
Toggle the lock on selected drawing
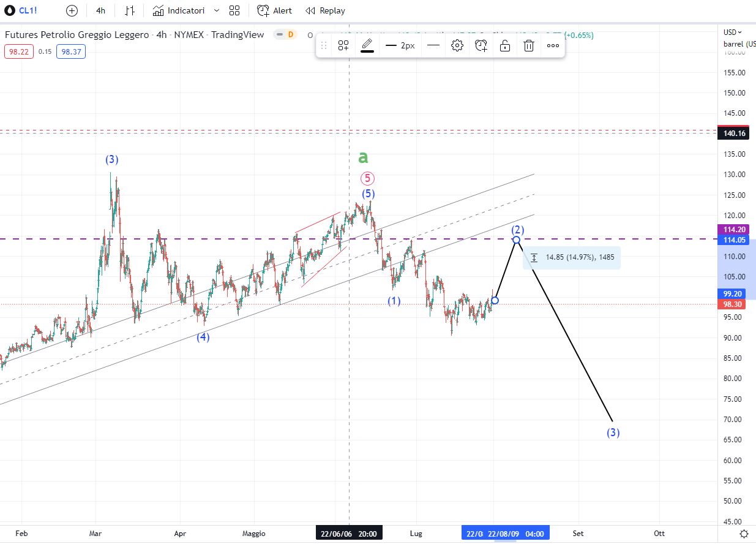(505, 45)
